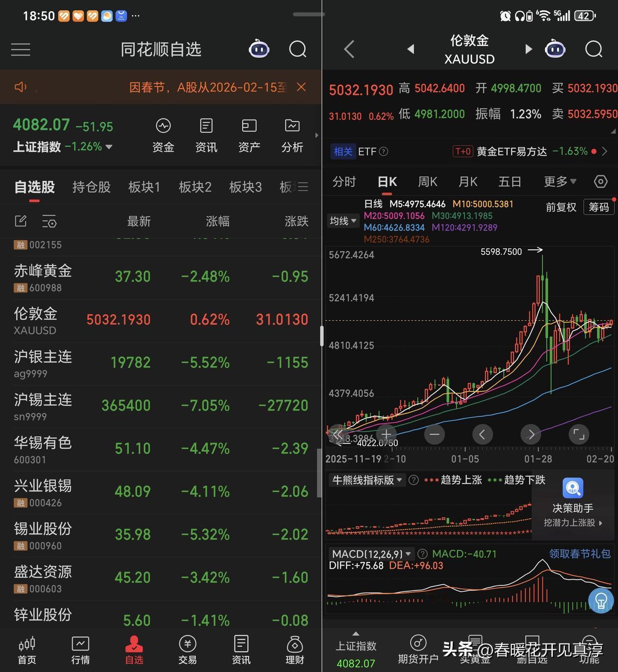Expand the 均线 indicator dropdown

(x=343, y=221)
